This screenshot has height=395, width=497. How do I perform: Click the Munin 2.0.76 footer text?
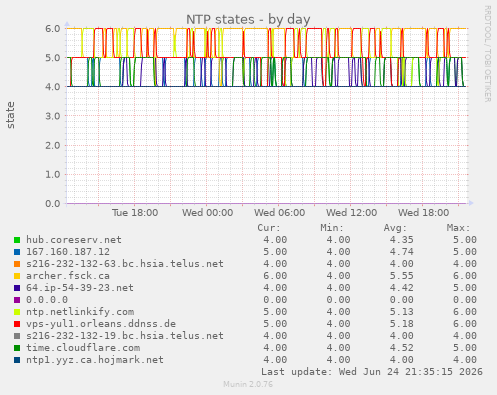click(248, 384)
